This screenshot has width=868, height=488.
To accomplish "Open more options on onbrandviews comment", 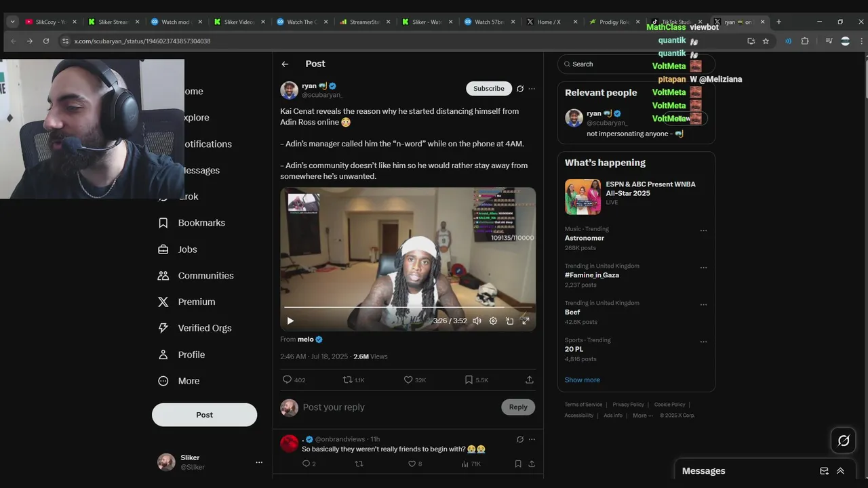I will [x=532, y=439].
